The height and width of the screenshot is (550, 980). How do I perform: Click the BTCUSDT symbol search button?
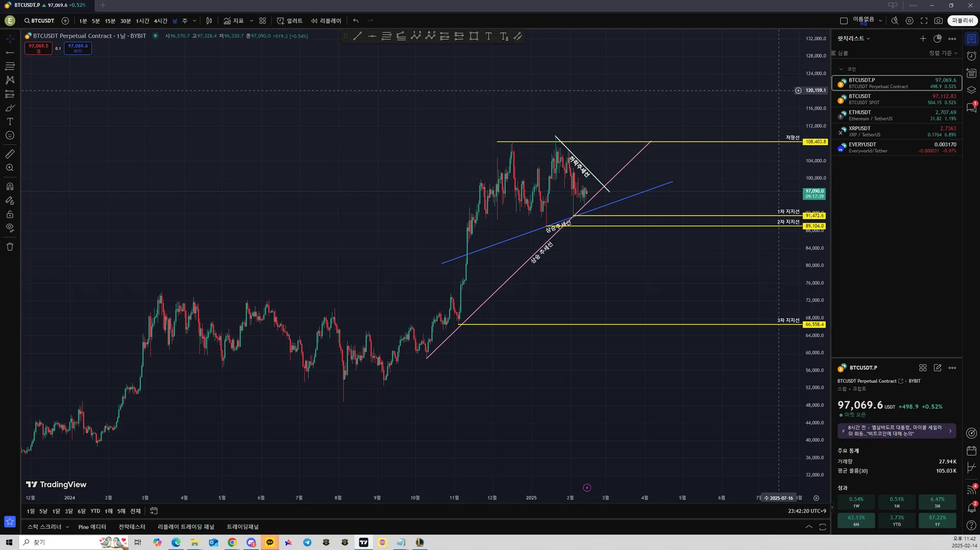point(39,21)
